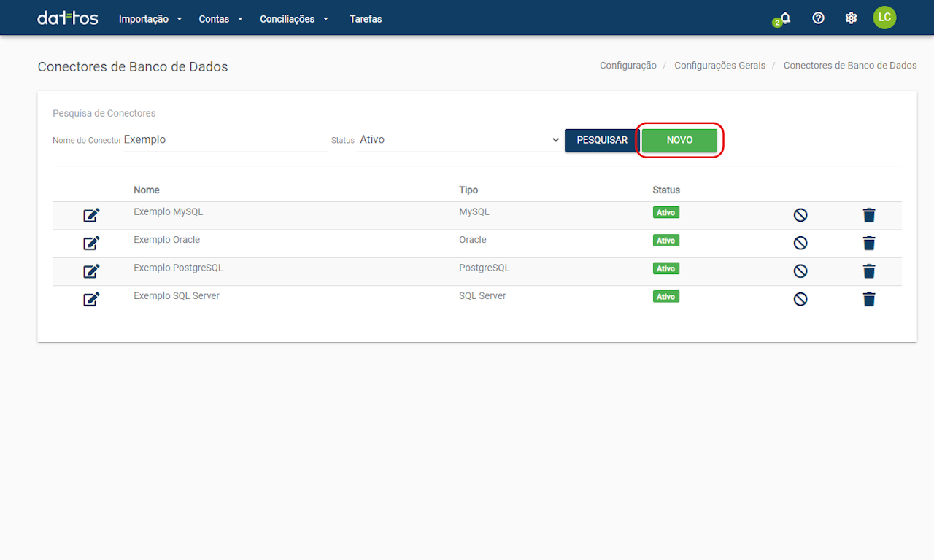Open the notifications bell
Screen dimensions: 934x560
coord(785,18)
